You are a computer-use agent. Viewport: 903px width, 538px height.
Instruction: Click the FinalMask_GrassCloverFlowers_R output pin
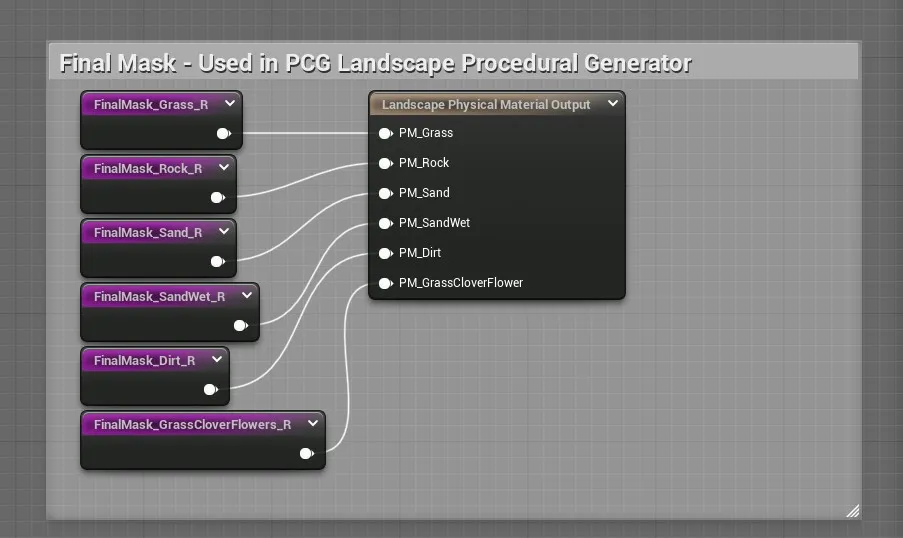[306, 453]
